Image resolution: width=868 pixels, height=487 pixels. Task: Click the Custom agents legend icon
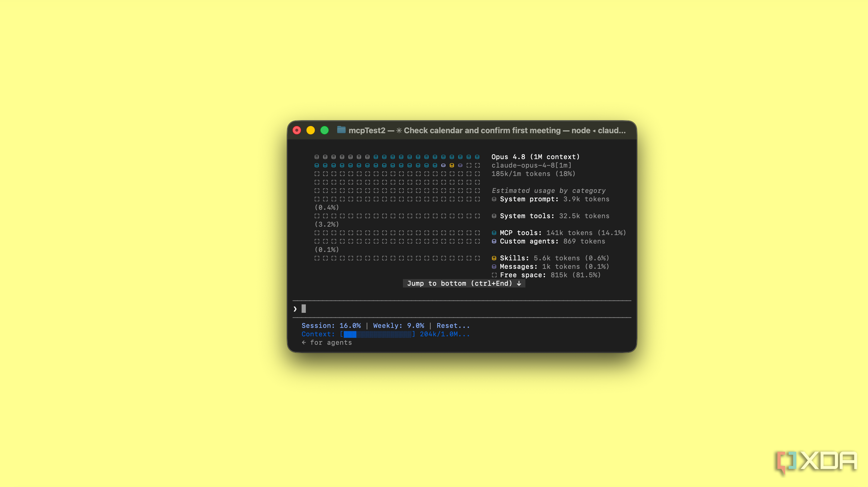[494, 241]
